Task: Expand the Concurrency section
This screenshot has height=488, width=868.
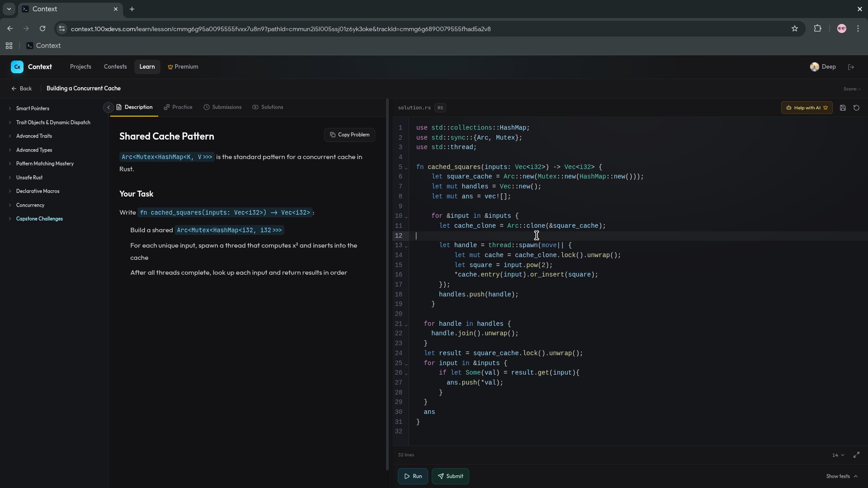Action: click(x=30, y=205)
